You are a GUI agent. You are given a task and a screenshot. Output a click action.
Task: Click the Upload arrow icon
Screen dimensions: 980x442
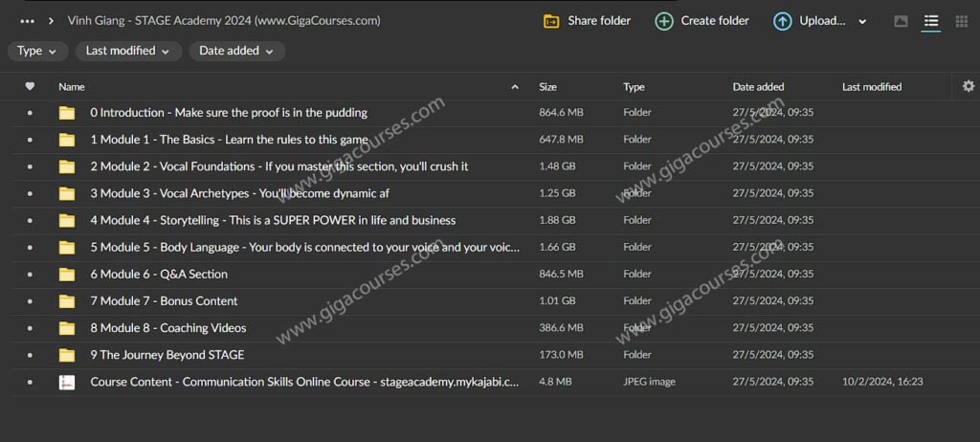coord(782,21)
